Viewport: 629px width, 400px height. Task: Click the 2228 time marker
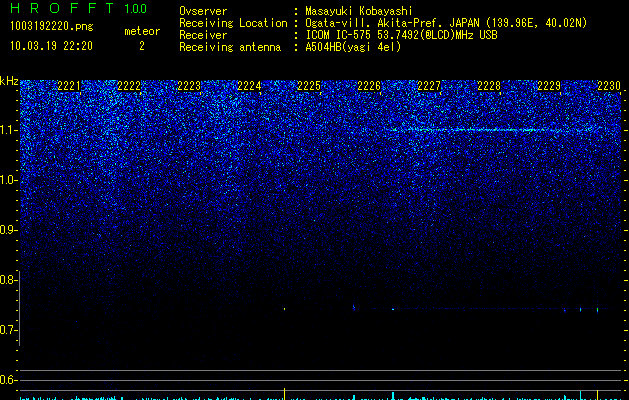coord(489,86)
